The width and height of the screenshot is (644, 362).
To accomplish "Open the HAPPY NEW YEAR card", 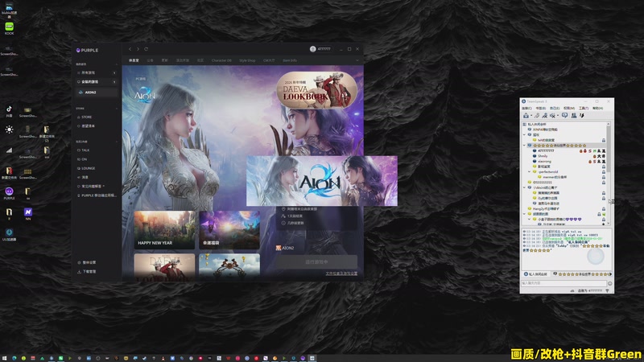I will pyautogui.click(x=164, y=230).
